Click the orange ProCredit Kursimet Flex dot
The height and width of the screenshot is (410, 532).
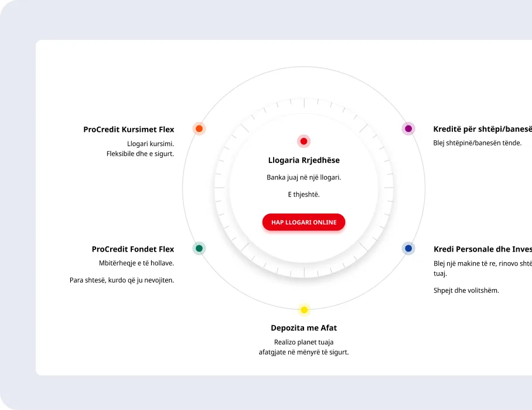pyautogui.click(x=199, y=128)
